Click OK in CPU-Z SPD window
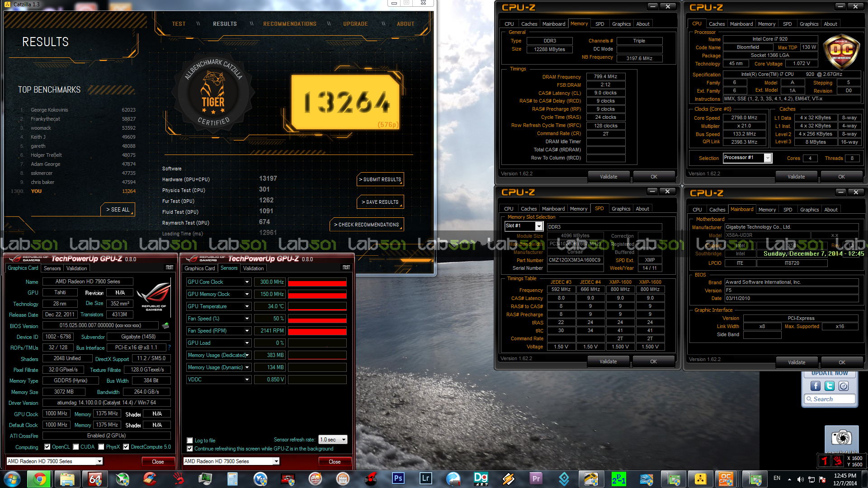Image resolution: width=868 pixels, height=488 pixels. tap(653, 361)
